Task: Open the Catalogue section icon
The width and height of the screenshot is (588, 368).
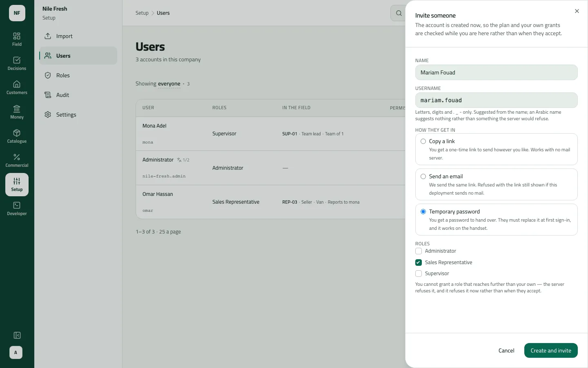Action: coord(17,136)
